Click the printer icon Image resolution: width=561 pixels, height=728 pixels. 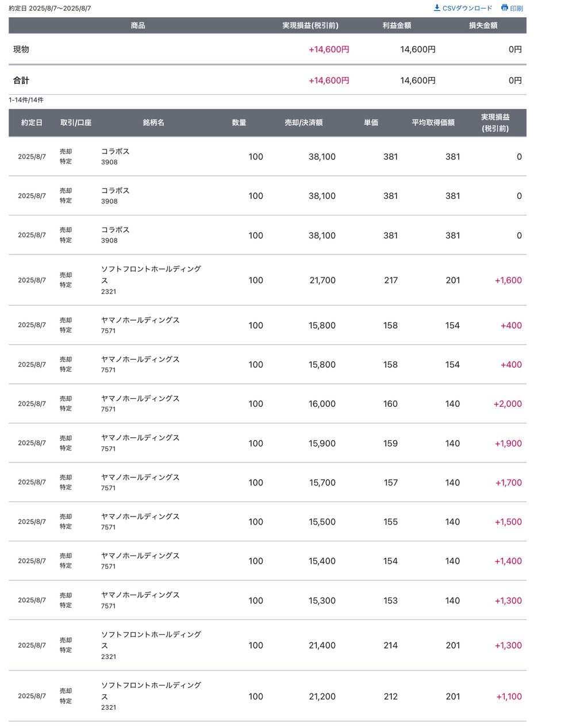[505, 8]
